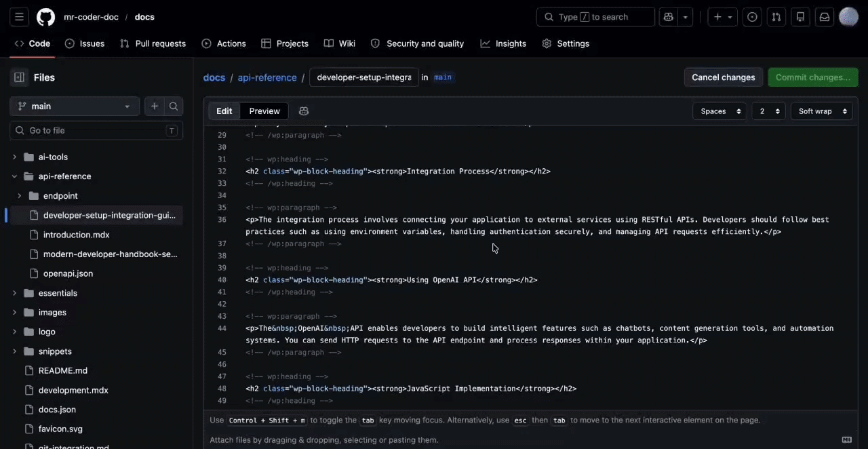Expand the ai-tools folder

(14, 157)
